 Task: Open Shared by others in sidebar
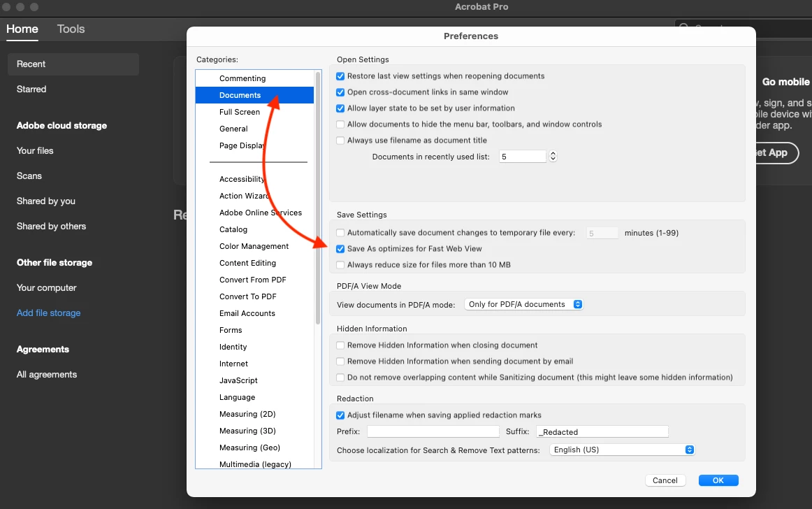pyautogui.click(x=51, y=226)
